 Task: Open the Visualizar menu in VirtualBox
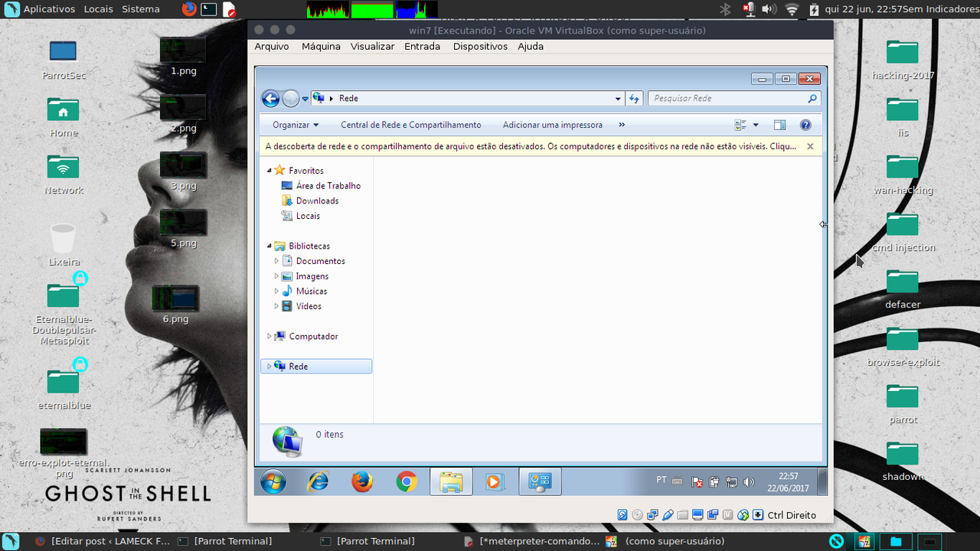(372, 46)
